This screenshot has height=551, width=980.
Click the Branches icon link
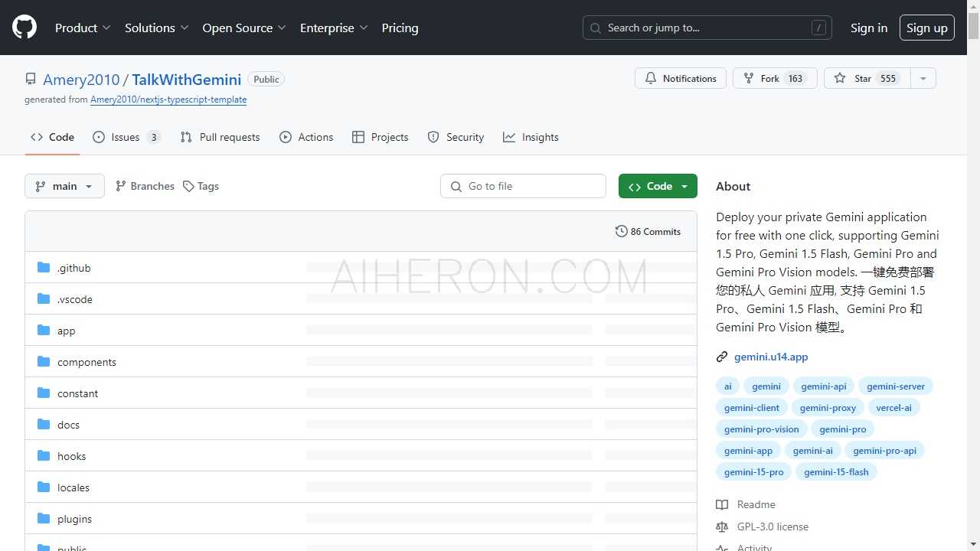[121, 186]
